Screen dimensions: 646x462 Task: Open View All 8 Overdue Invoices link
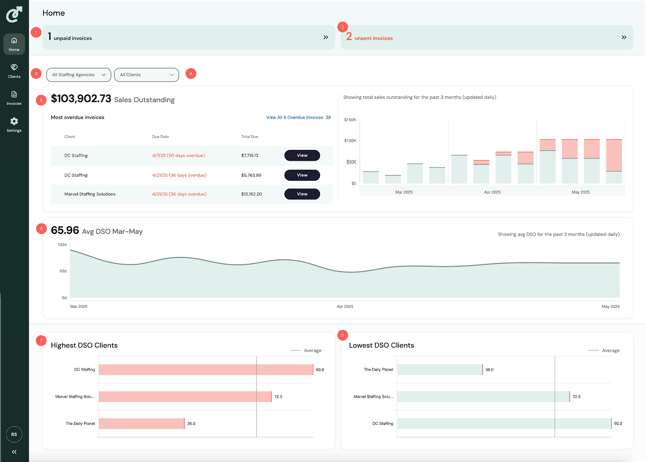[298, 117]
